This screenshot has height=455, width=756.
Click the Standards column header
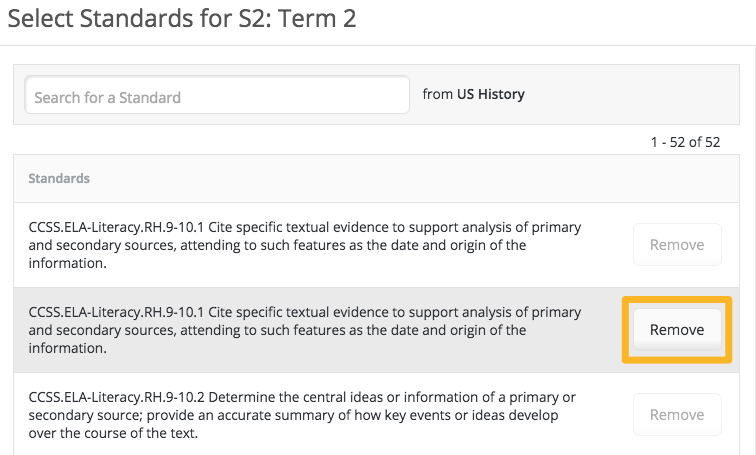coord(59,178)
